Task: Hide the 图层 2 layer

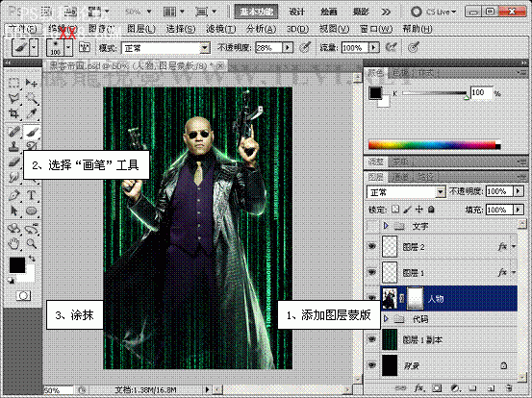Action: (372, 246)
